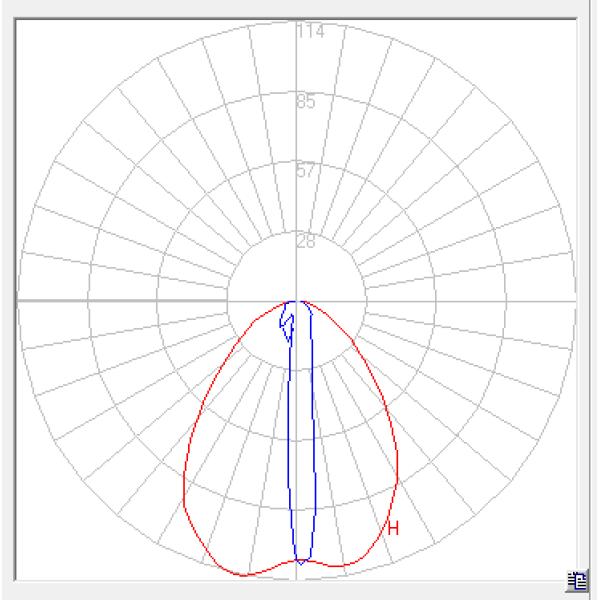
Task: Click the bottom tip of the blue curve
Action: [301, 563]
